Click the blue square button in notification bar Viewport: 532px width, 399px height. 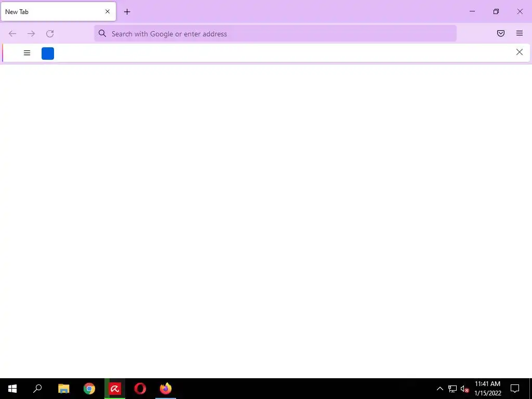(x=48, y=54)
